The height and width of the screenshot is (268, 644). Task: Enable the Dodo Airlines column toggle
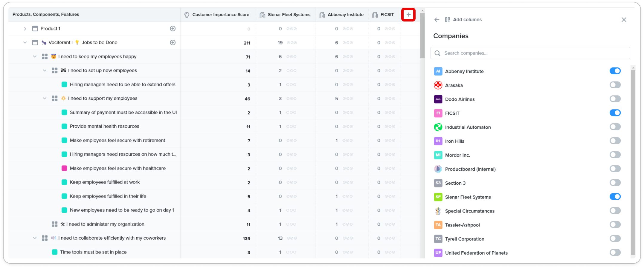[x=615, y=99]
